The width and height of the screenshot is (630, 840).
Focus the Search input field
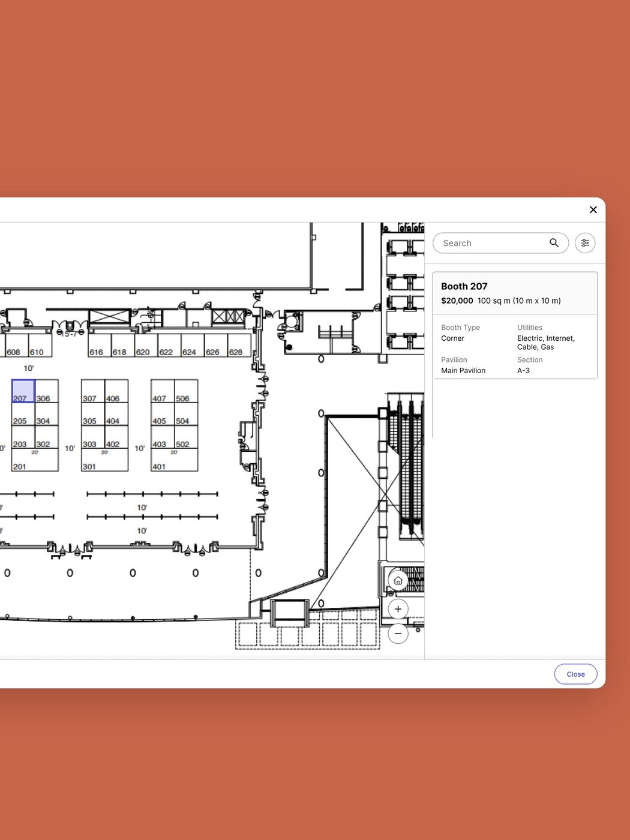pos(500,243)
